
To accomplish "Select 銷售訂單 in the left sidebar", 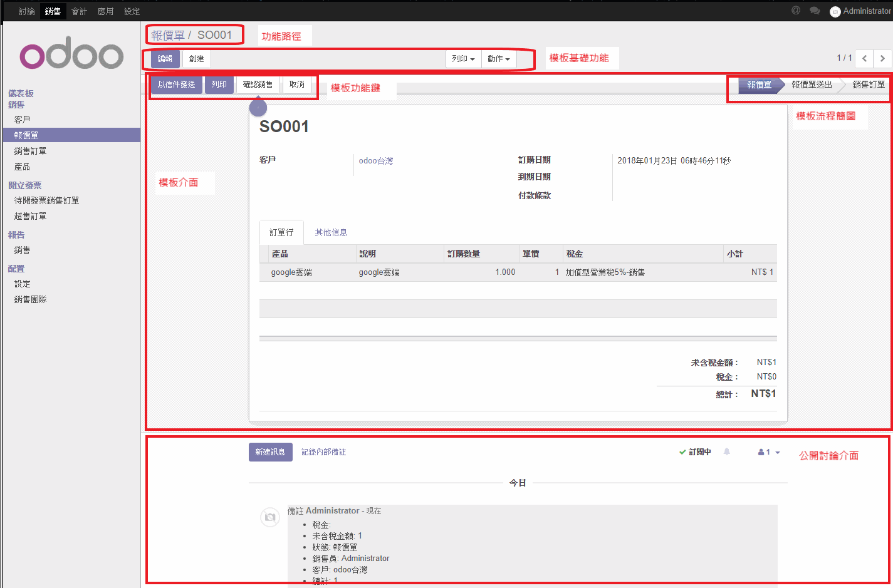I will tap(30, 151).
